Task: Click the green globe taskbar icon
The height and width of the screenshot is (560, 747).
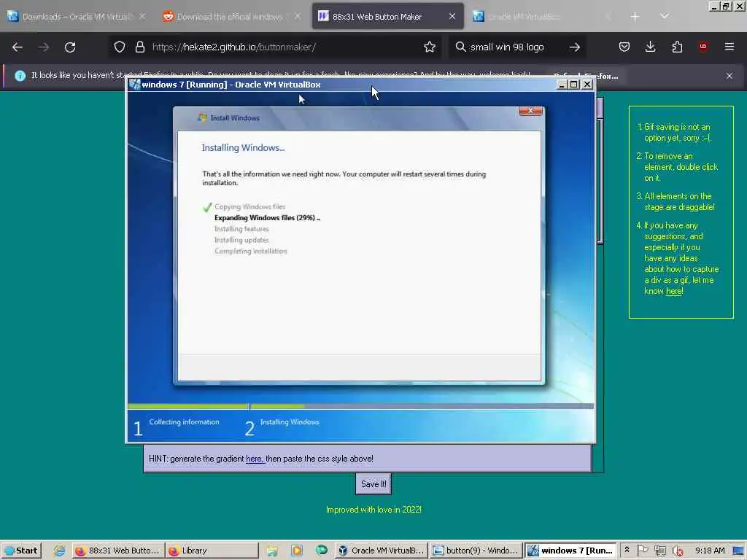Action: [322, 550]
